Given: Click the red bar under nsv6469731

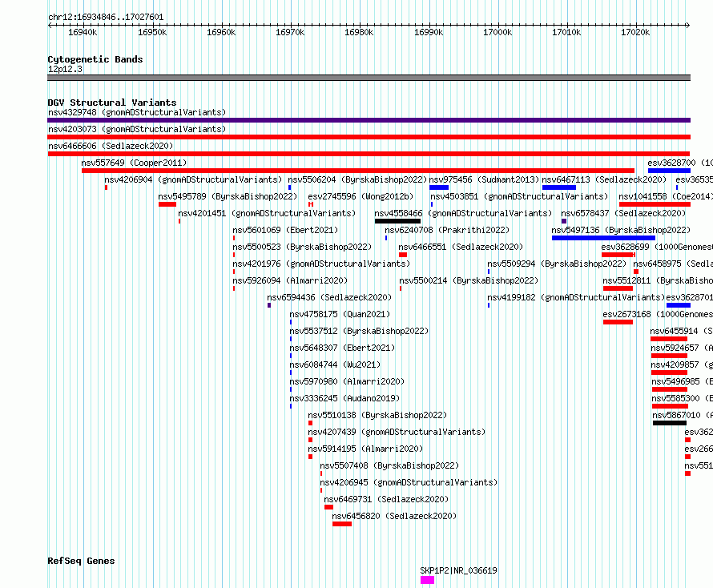Looking at the screenshot, I should (x=328, y=507).
